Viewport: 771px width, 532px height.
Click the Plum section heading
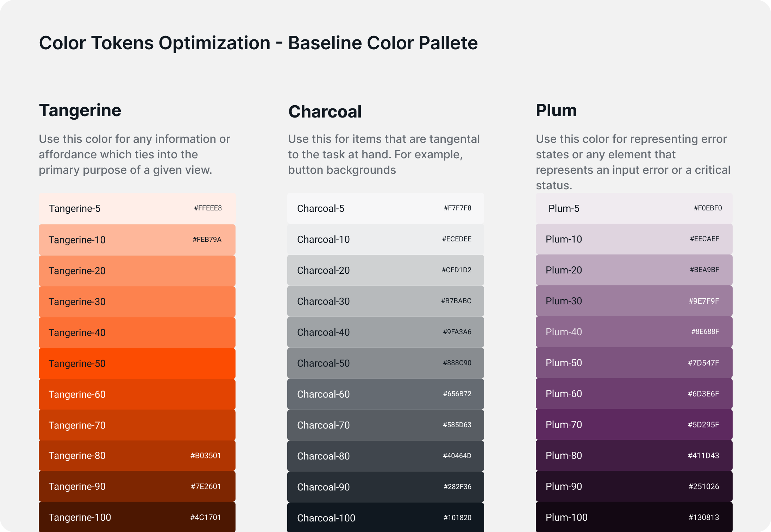pyautogui.click(x=556, y=110)
